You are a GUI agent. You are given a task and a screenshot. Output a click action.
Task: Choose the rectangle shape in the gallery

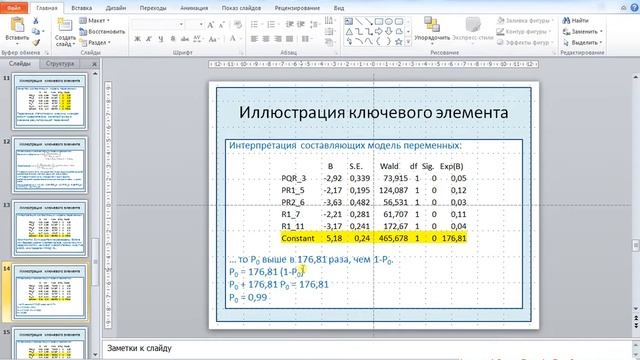point(379,21)
